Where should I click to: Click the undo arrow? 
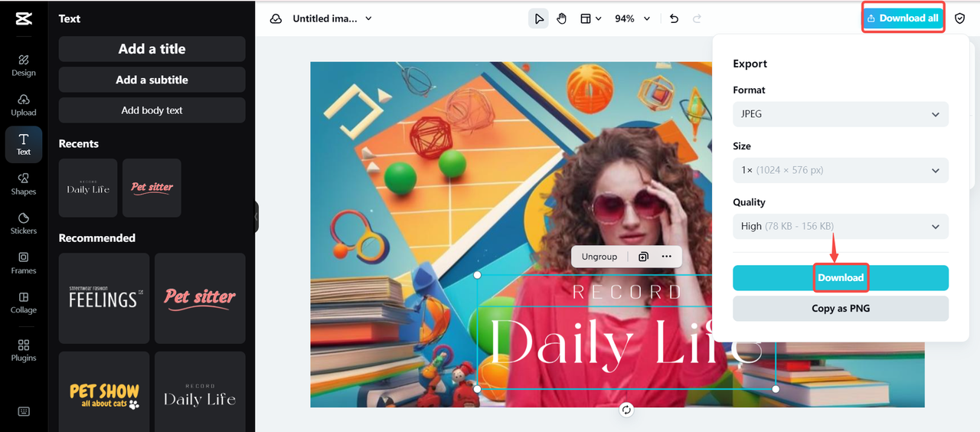[674, 18]
